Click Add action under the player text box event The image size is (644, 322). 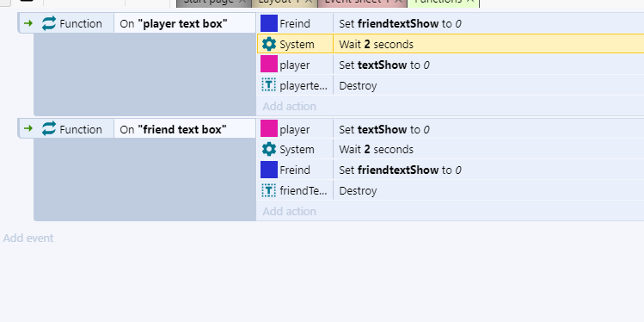click(x=289, y=106)
